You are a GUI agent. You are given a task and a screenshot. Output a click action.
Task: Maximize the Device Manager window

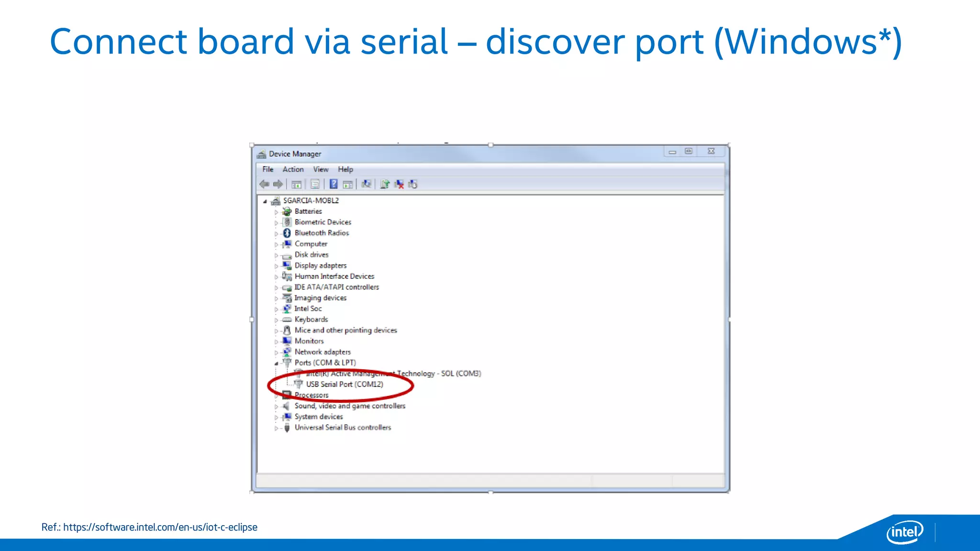coord(689,152)
